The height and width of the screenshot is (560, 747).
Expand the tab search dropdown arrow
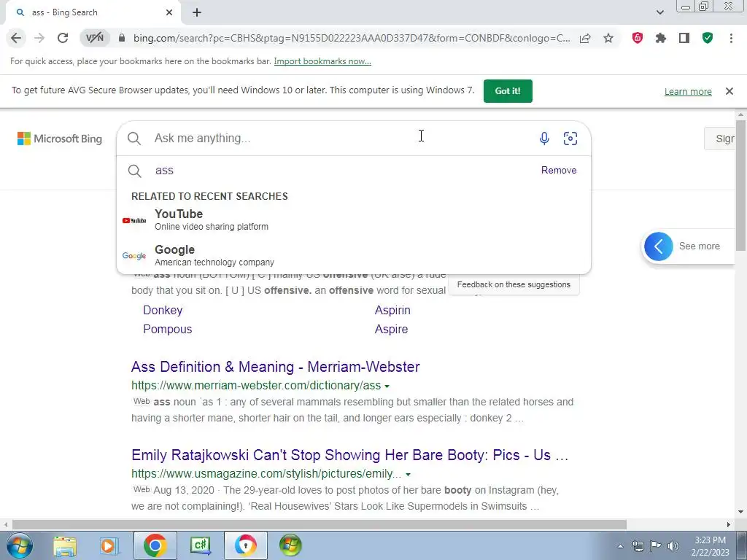(x=659, y=12)
